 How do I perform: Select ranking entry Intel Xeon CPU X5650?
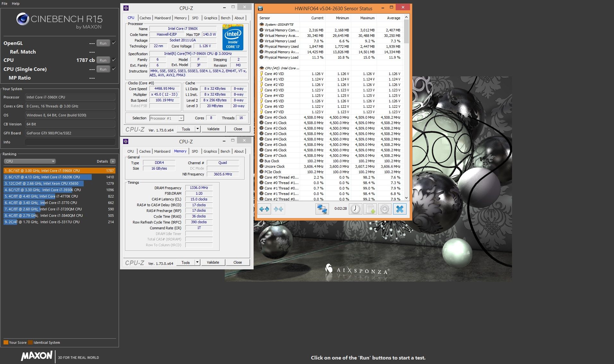[59, 183]
